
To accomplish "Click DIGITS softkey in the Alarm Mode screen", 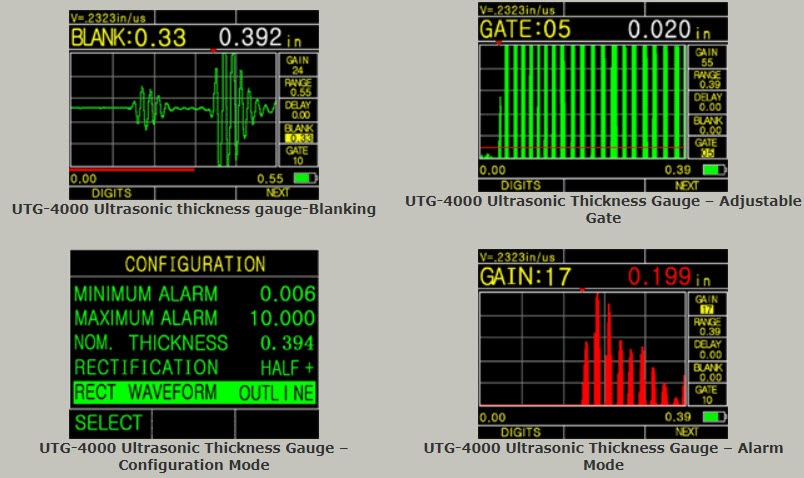I will click(x=520, y=432).
